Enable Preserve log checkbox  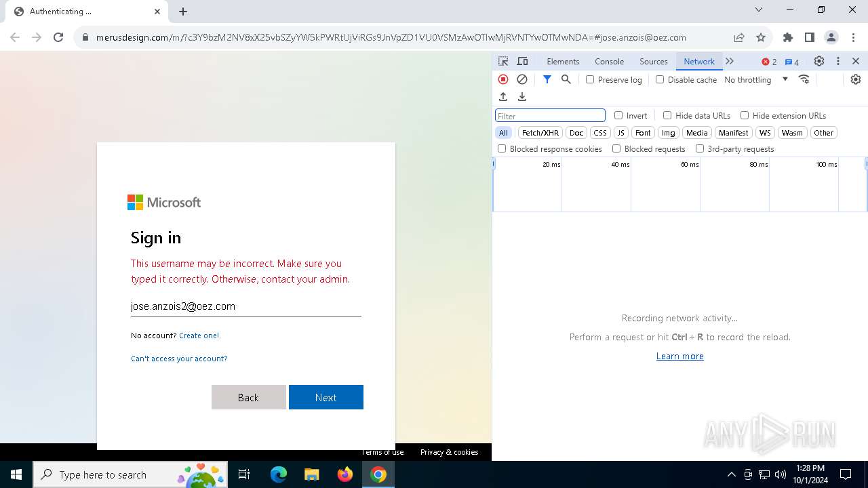tap(590, 79)
